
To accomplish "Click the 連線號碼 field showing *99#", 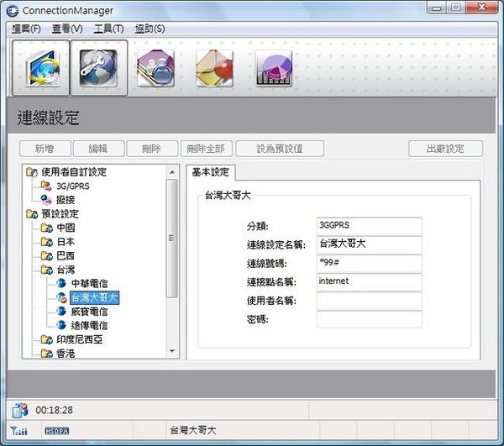I will tap(370, 264).
